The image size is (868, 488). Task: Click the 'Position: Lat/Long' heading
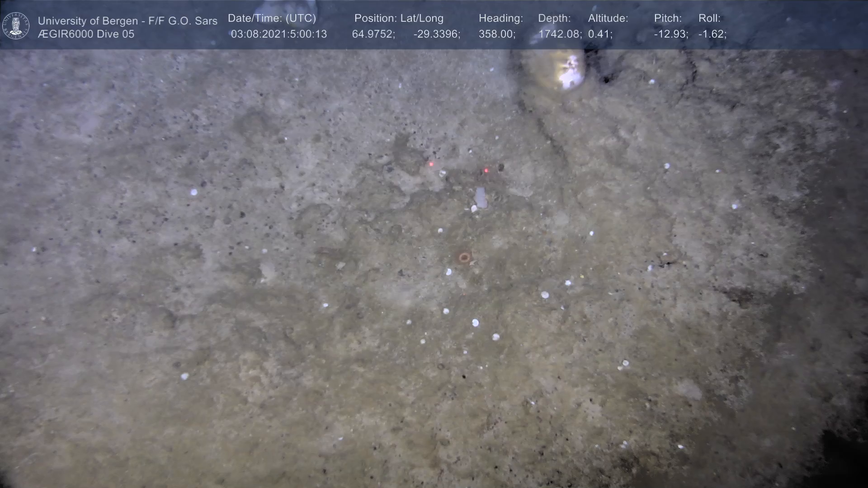tap(399, 19)
